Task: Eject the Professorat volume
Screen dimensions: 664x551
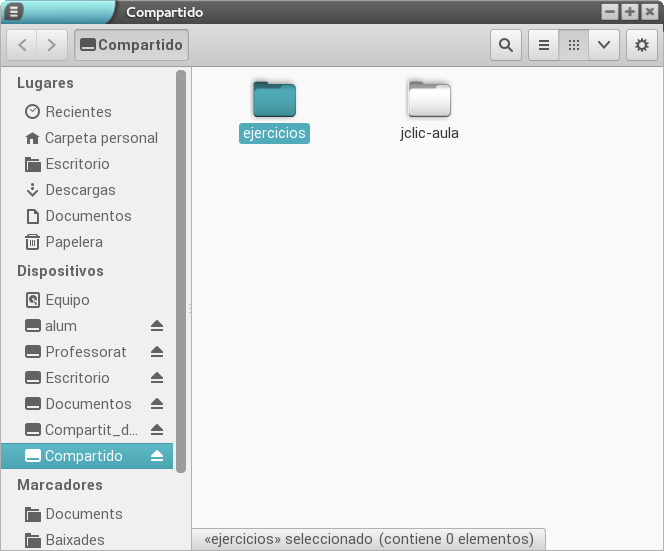Action: tap(157, 352)
